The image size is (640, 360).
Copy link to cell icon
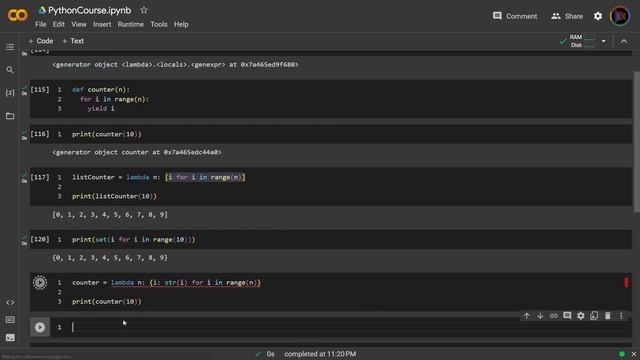553,316
